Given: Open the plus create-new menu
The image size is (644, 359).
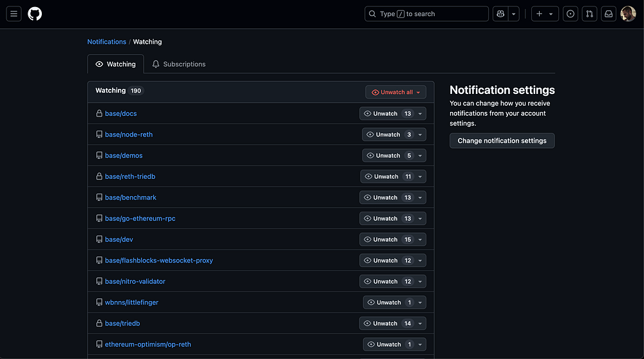Looking at the screenshot, I should coord(545,14).
